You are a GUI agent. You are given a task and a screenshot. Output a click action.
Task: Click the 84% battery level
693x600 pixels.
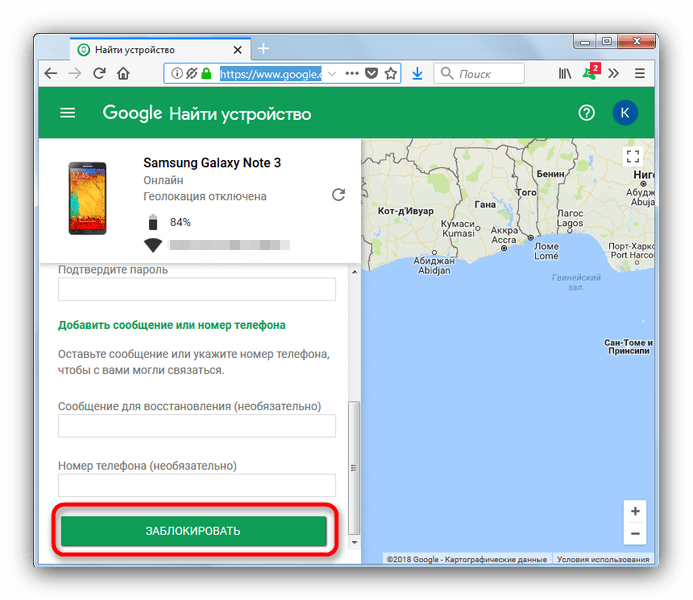tap(180, 222)
